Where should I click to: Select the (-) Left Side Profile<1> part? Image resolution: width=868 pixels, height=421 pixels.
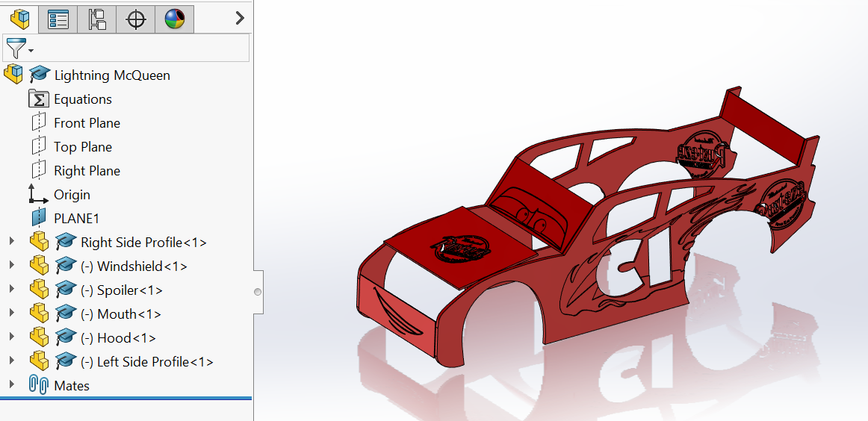(147, 362)
